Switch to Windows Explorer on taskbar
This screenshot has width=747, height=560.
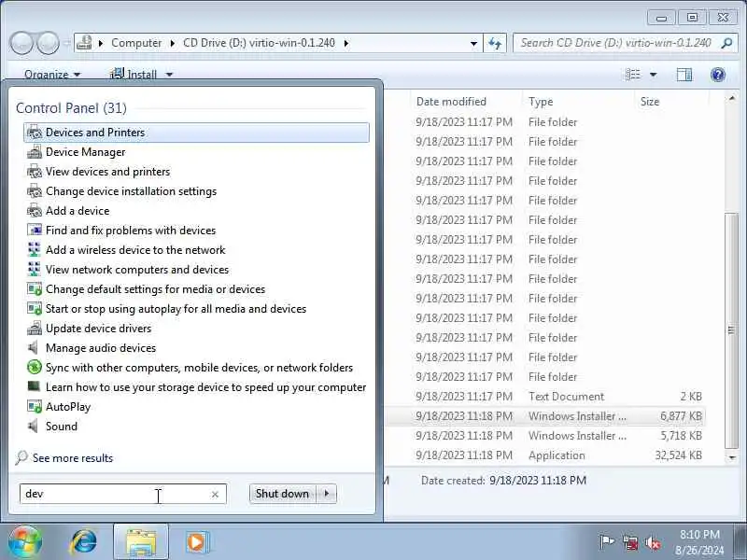[x=141, y=542]
